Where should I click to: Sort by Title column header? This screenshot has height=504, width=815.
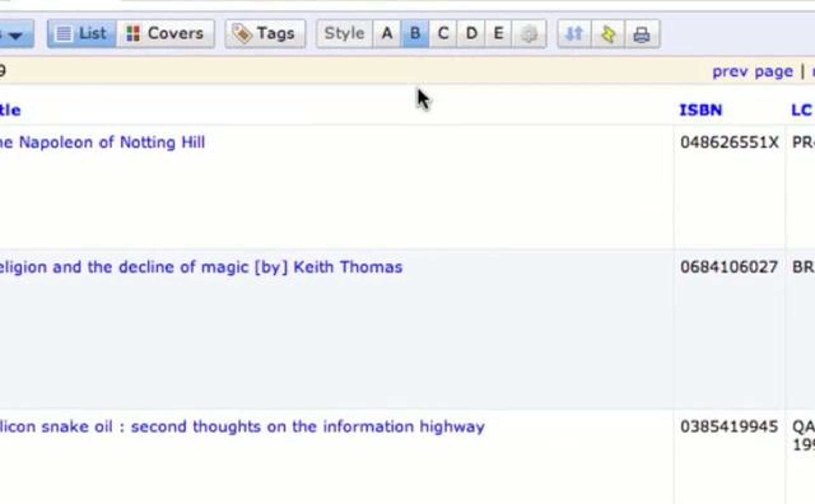[x=10, y=110]
